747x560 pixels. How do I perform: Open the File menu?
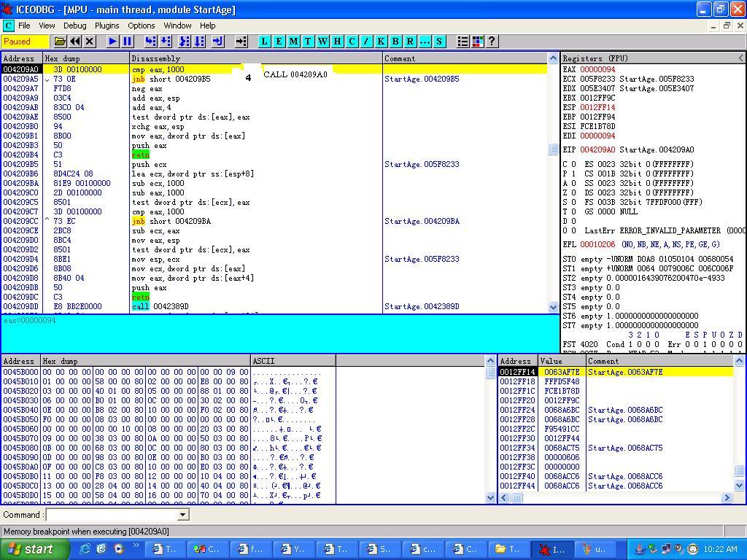[24, 26]
